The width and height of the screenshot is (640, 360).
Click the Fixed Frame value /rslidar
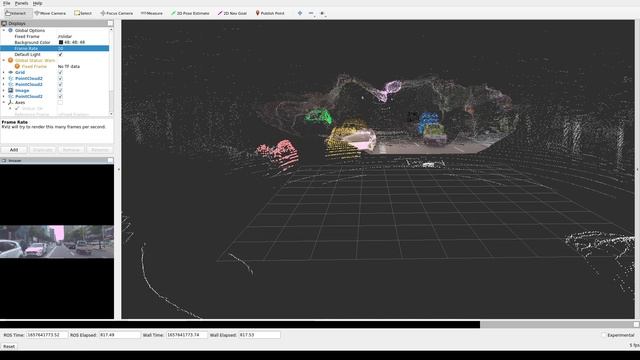click(65, 36)
